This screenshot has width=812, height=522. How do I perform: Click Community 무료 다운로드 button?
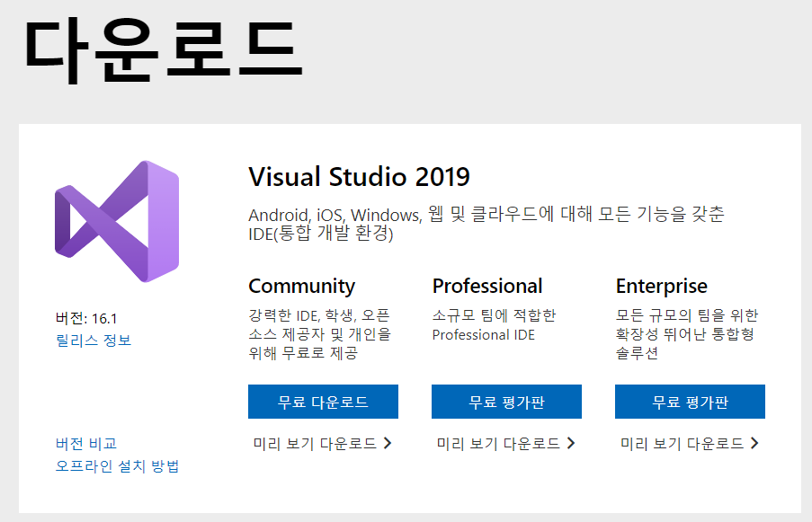(x=323, y=402)
